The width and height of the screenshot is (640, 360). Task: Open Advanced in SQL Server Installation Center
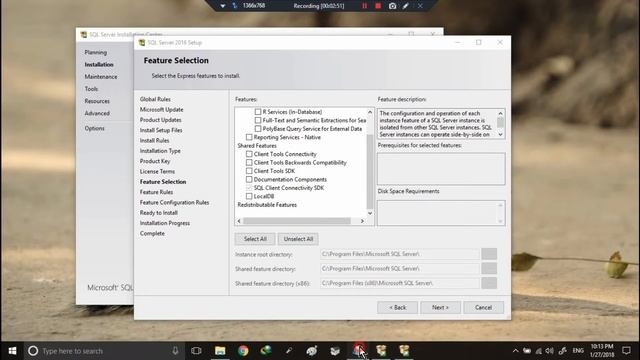(97, 113)
